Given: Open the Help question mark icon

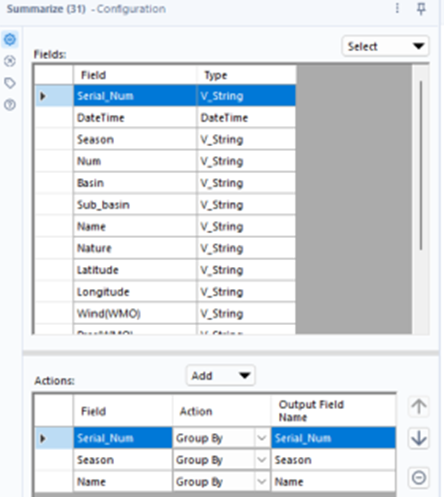Looking at the screenshot, I should (10, 105).
